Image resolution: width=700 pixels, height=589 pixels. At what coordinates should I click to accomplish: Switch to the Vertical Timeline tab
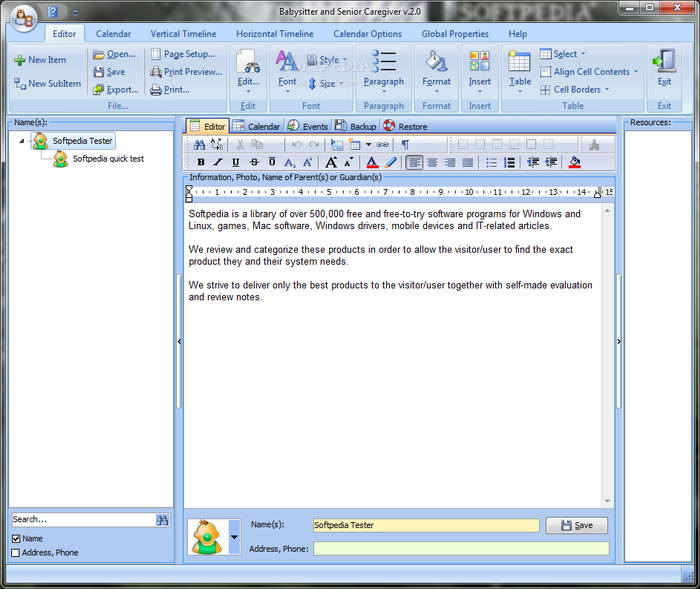[183, 34]
